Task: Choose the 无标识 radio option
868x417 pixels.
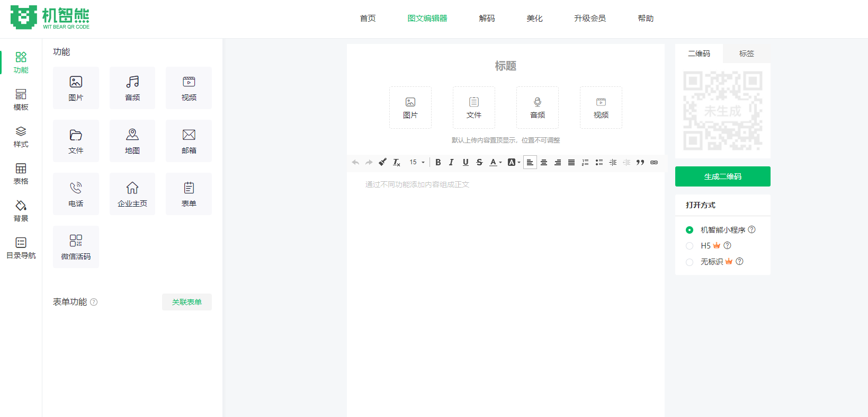Action: pos(690,262)
